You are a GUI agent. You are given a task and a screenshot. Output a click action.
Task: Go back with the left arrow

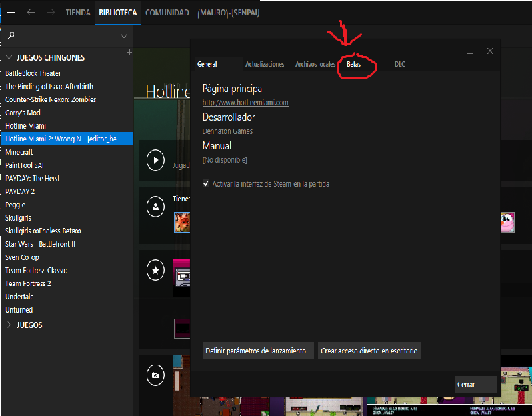click(x=31, y=13)
